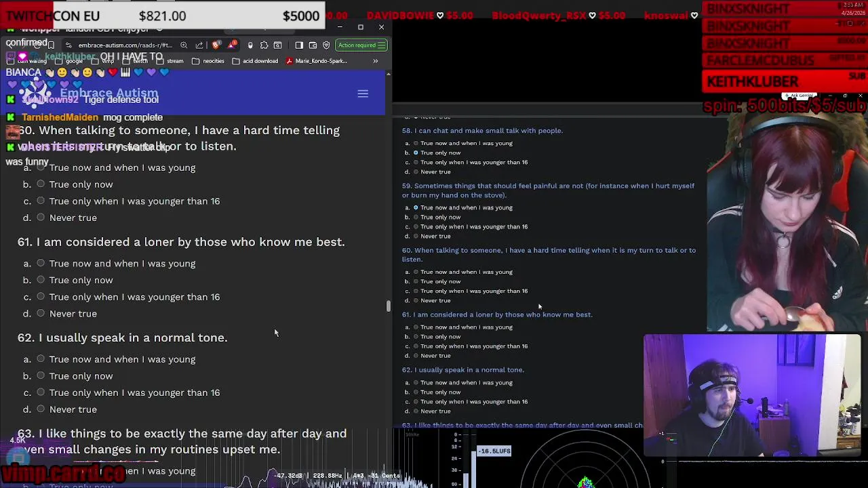Click question 61 loner statement text
This screenshot has width=868, height=488.
pyautogui.click(x=191, y=242)
